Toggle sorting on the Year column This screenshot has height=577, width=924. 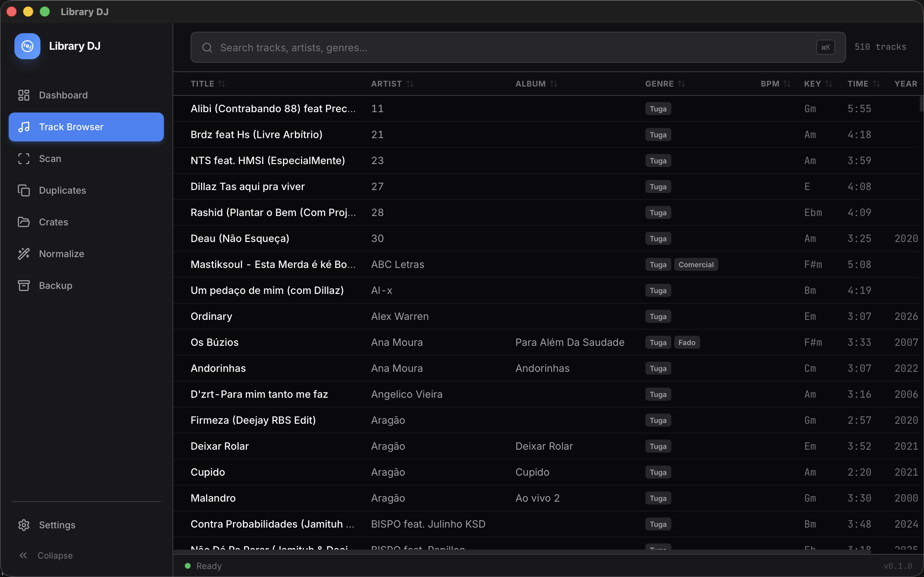(906, 84)
